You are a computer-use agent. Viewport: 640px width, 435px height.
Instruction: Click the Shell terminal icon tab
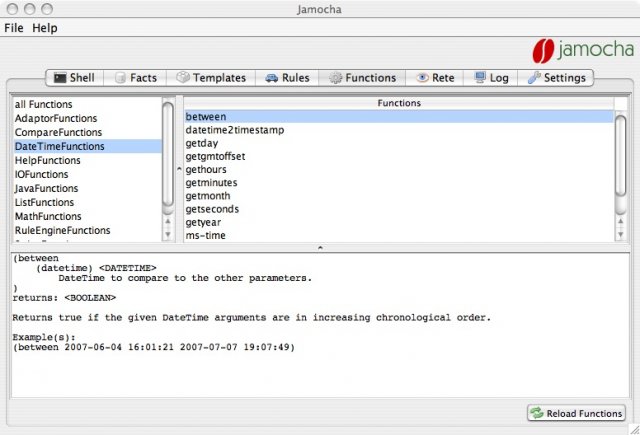[61, 78]
